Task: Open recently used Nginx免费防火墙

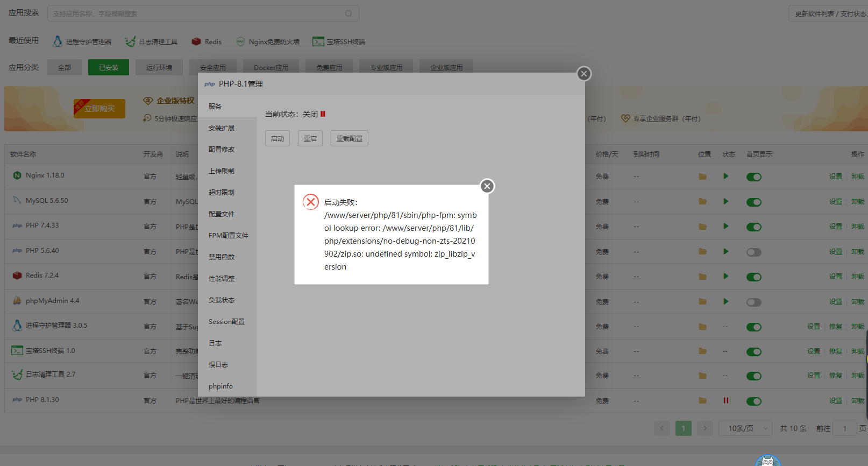Action: point(267,41)
